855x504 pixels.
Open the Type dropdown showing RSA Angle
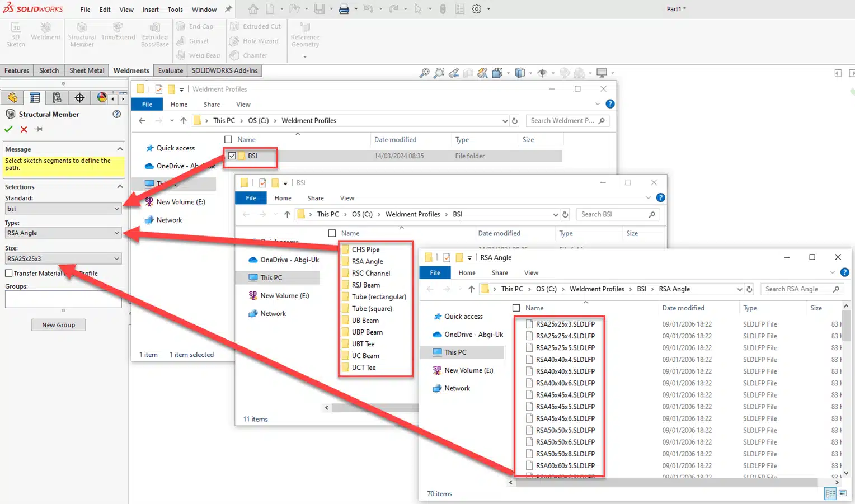tap(63, 233)
